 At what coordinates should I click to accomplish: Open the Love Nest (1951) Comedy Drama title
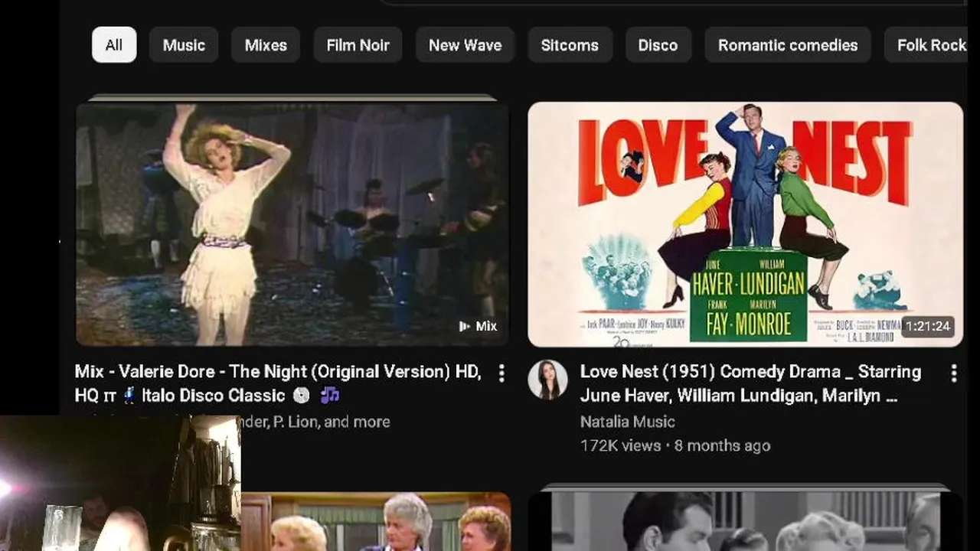pyautogui.click(x=750, y=383)
